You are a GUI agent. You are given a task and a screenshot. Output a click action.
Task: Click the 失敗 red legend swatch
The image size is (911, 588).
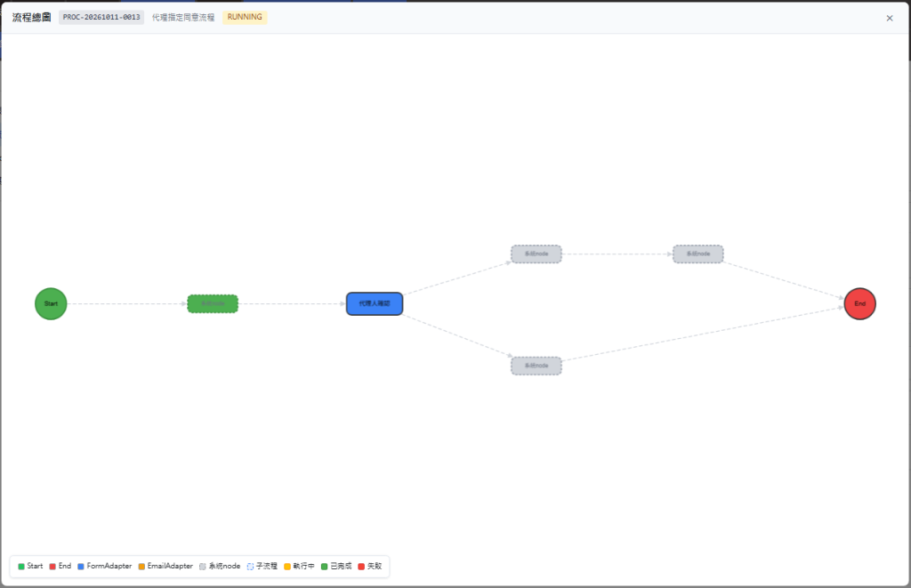[361, 567]
